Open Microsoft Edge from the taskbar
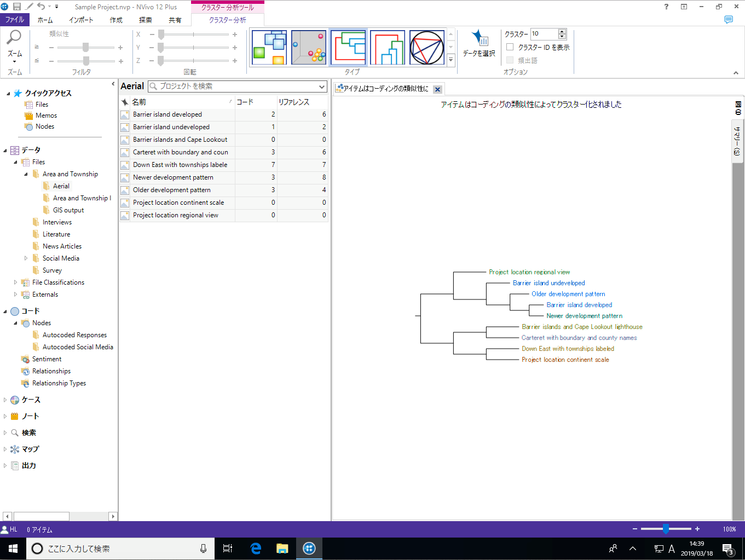 (x=256, y=549)
